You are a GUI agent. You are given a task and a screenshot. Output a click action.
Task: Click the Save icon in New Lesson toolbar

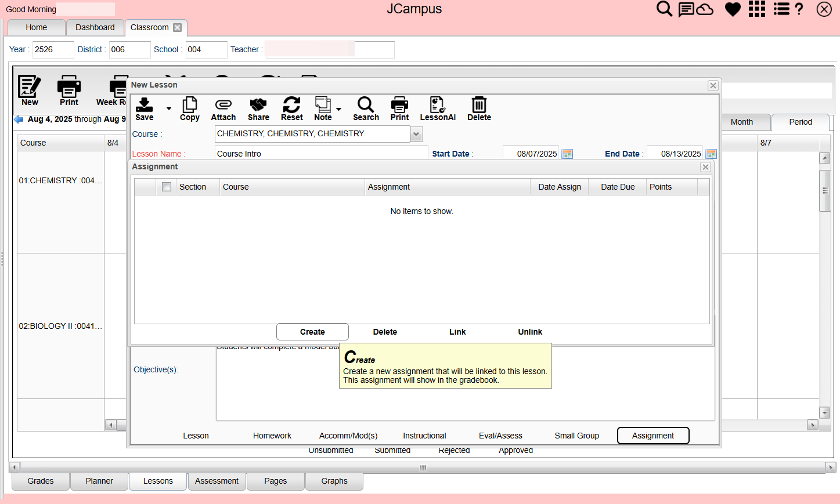pos(144,105)
